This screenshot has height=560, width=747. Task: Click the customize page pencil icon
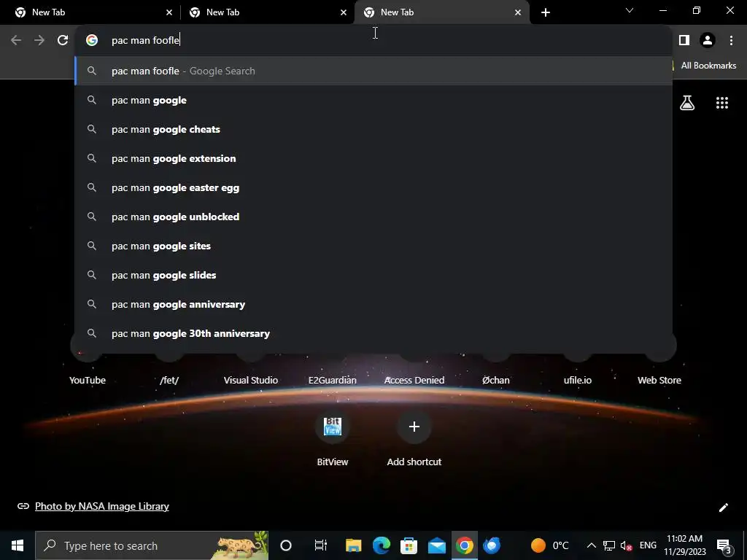723,507
